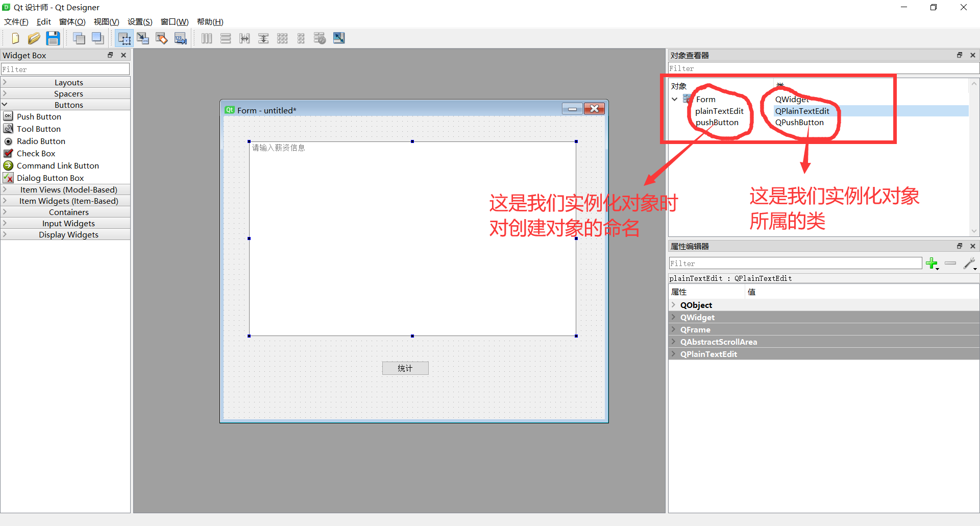Click the 统计 button on form
Screen dimensions: 980x526
tap(405, 368)
